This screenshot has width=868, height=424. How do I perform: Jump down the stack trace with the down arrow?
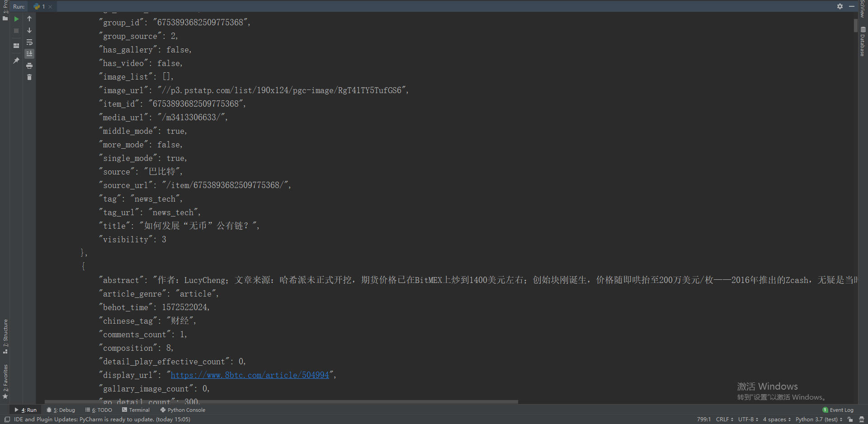click(x=29, y=31)
